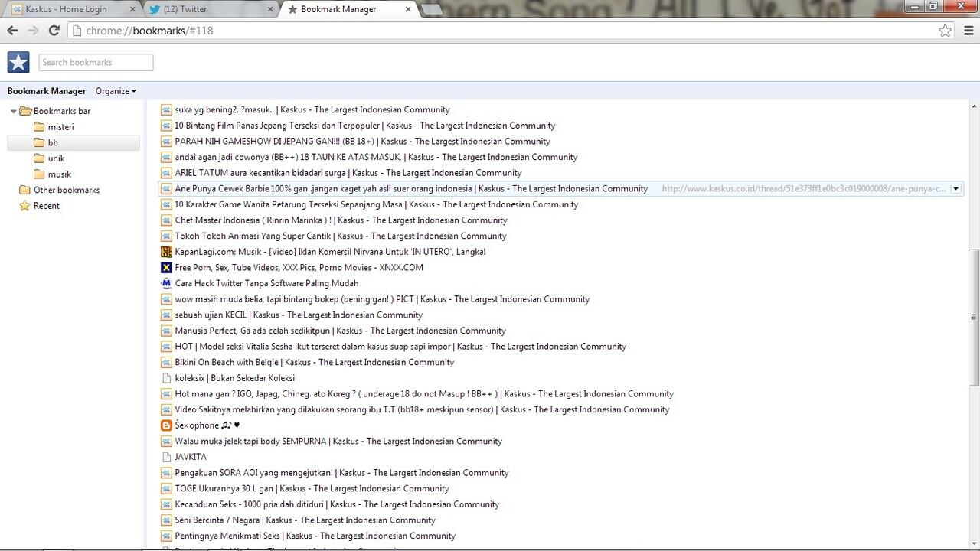Click the koleksix page icon
Image resolution: width=980 pixels, height=551 pixels.
coord(166,378)
